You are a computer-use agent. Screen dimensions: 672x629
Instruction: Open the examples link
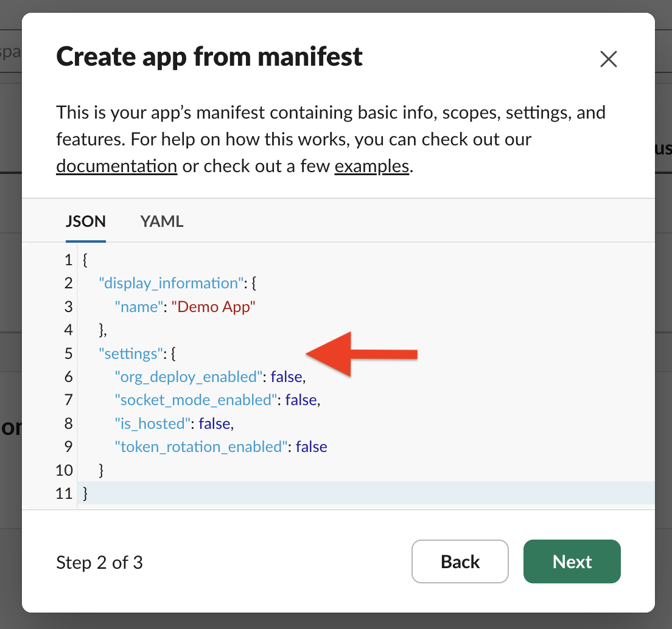click(371, 166)
